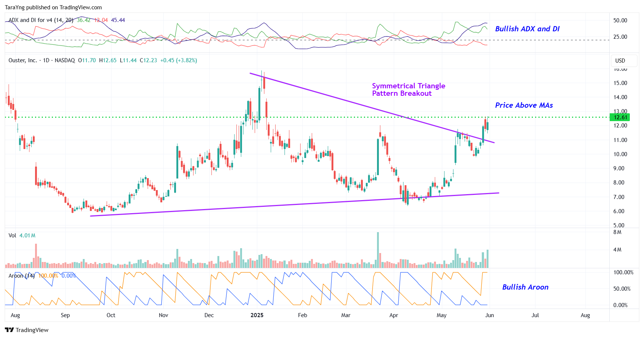Click the ADX value 45.44 in legend
This screenshot has height=338, width=644.
118,20
